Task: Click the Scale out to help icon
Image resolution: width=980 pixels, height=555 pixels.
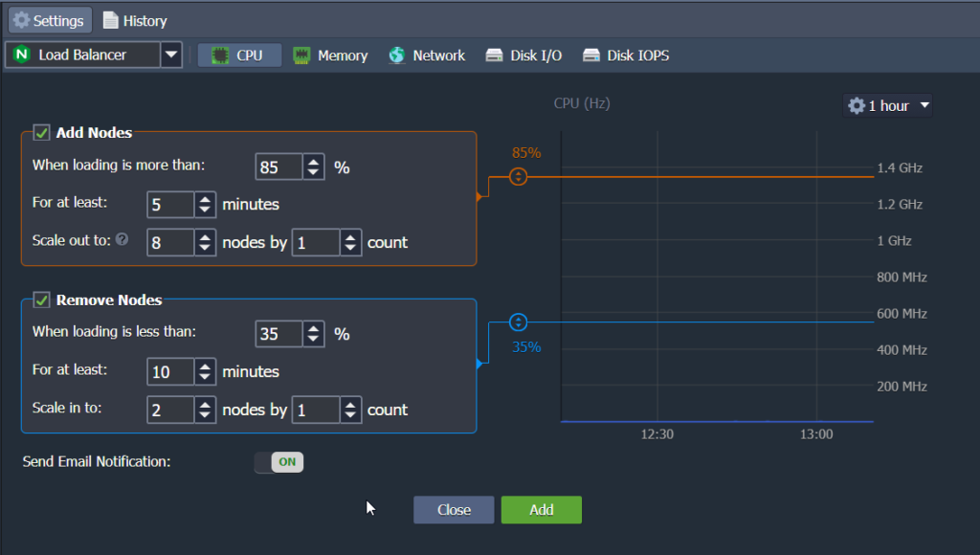Action: tap(122, 239)
